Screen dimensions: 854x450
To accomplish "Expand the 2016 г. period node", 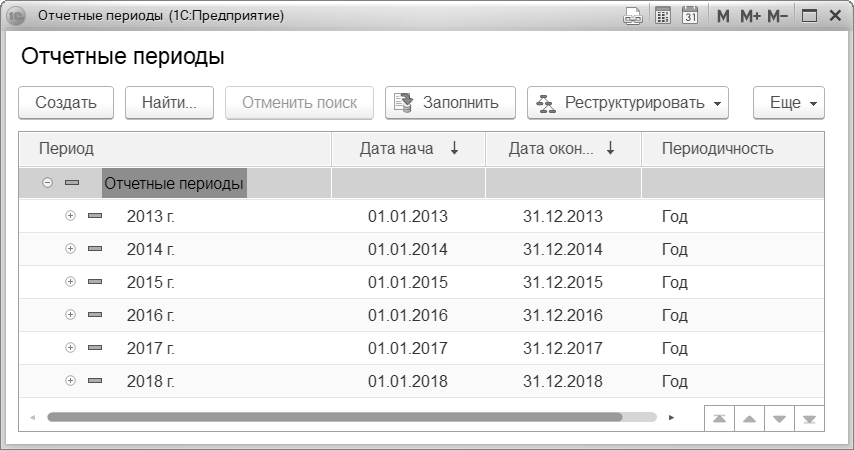I will pyautogui.click(x=70, y=315).
